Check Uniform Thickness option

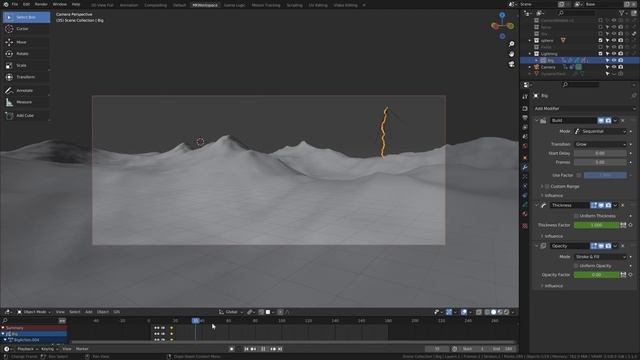click(576, 216)
